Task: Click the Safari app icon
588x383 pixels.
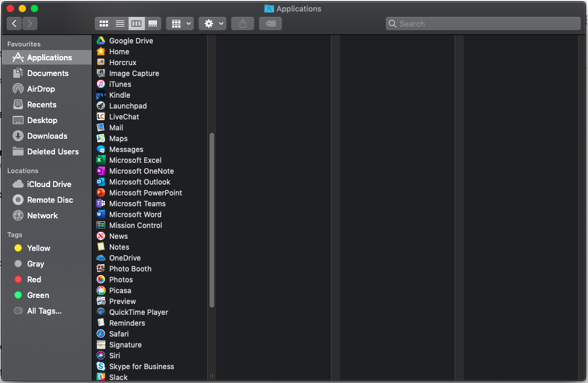Action: (101, 334)
